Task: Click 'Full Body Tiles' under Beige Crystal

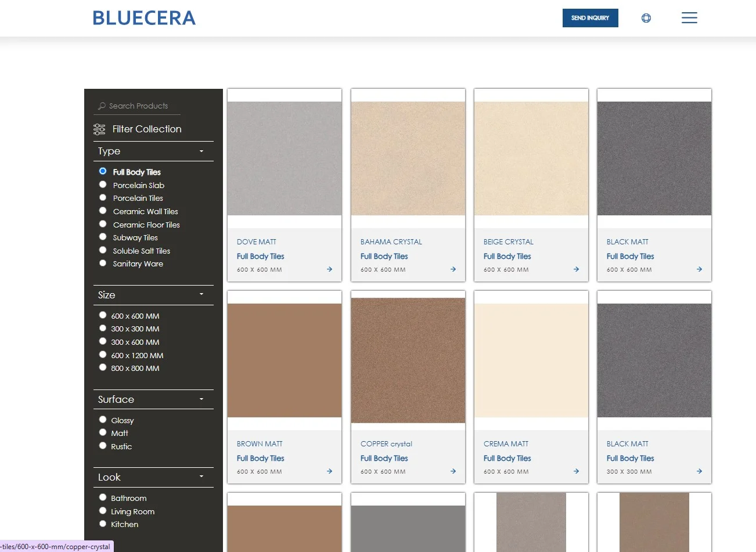Action: [x=507, y=257]
